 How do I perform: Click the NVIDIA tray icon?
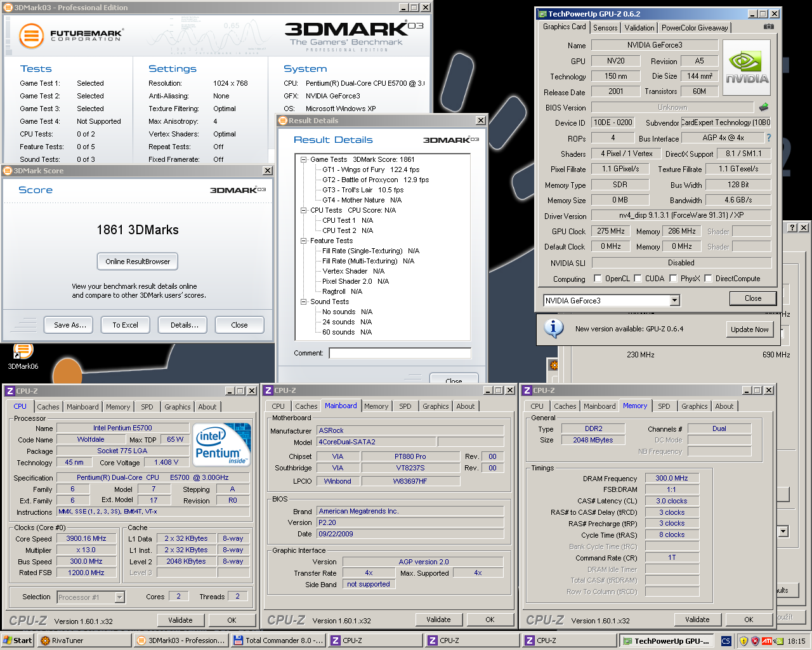[x=778, y=641]
